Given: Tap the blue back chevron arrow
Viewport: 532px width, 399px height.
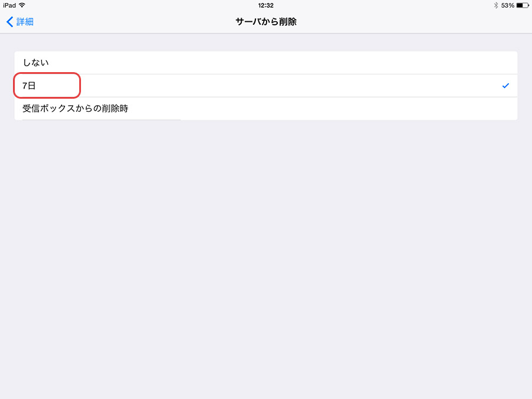Looking at the screenshot, I should tap(10, 22).
